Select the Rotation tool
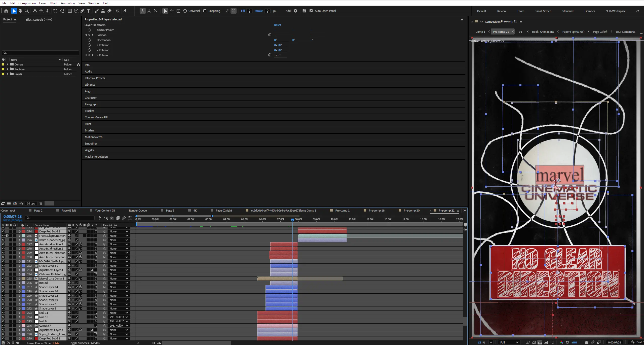 55,11
